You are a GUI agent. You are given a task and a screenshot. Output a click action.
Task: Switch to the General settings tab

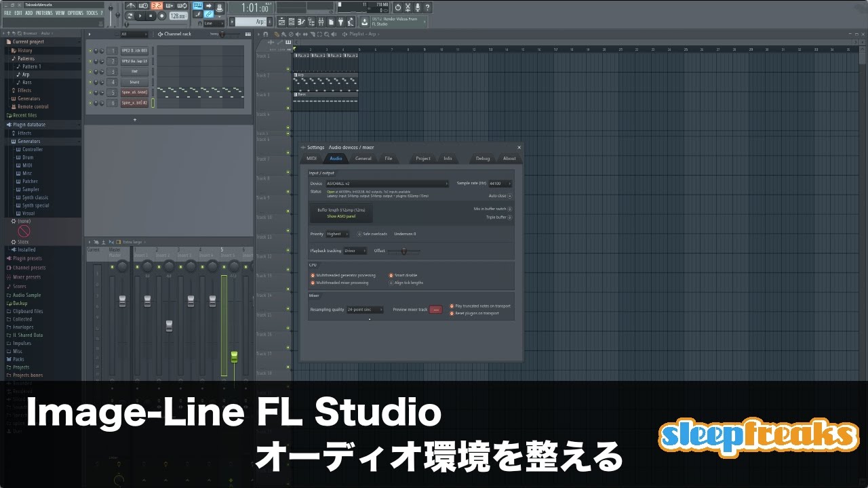[363, 159]
